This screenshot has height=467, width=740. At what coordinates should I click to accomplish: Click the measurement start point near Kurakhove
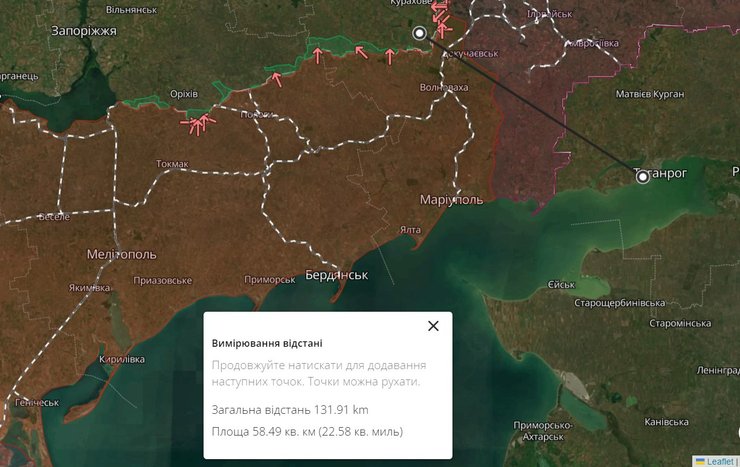coord(419,33)
